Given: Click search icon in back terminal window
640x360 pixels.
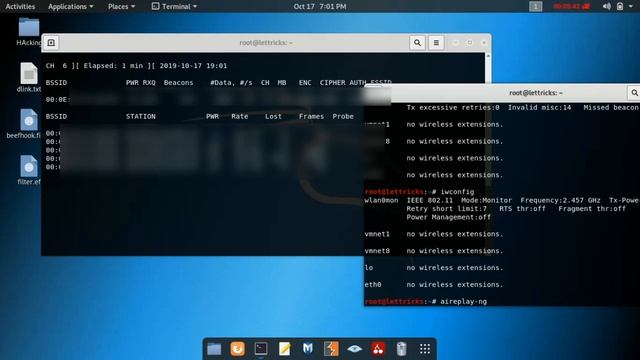Looking at the screenshot, I should pyautogui.click(x=417, y=42).
